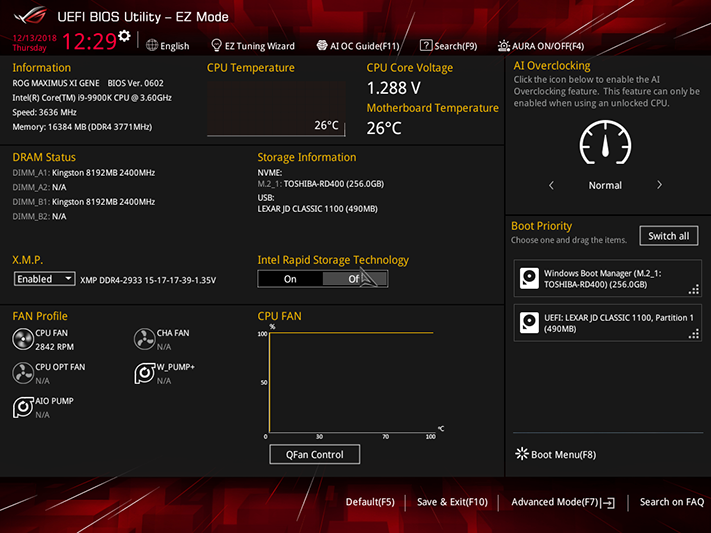Click the language globe icon
Image resolution: width=711 pixels, height=533 pixels.
(x=152, y=45)
